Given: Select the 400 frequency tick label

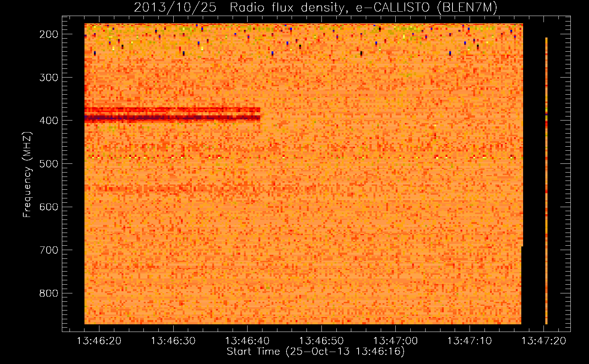Looking at the screenshot, I should [48, 120].
